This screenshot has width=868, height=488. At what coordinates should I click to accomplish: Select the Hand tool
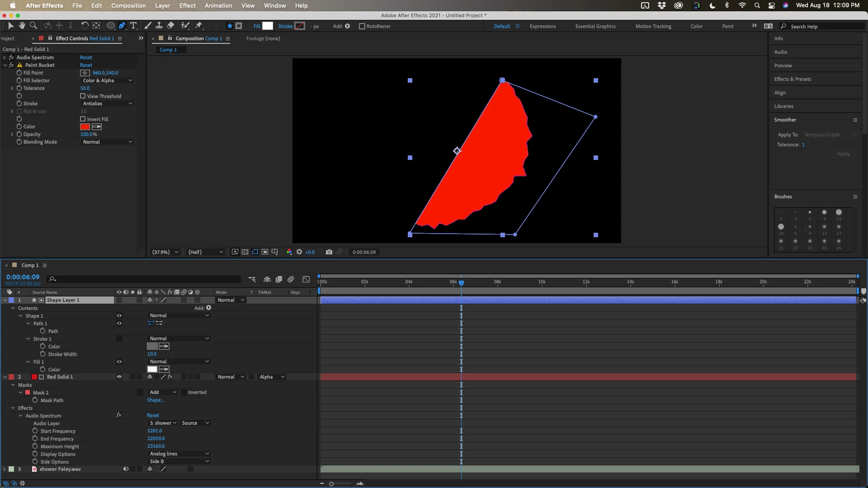22,26
